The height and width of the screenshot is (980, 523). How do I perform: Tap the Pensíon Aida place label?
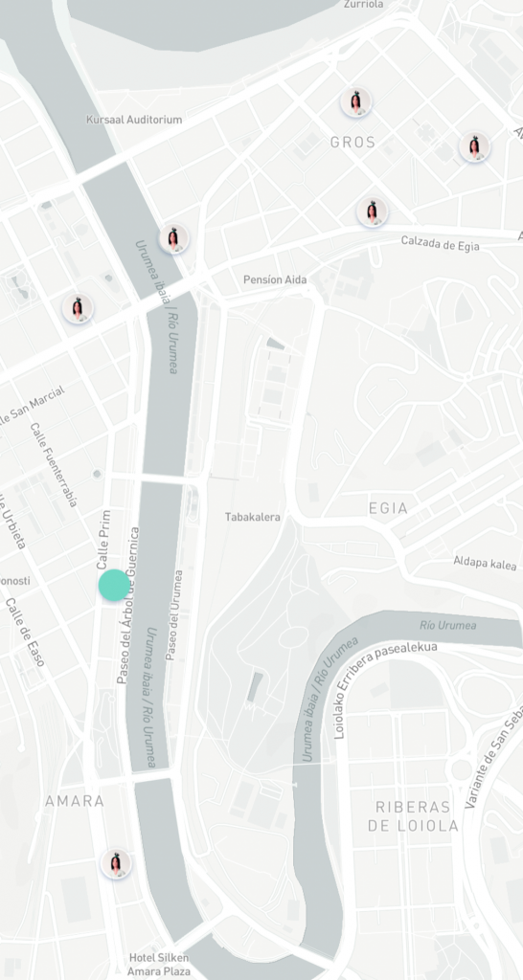click(x=275, y=279)
